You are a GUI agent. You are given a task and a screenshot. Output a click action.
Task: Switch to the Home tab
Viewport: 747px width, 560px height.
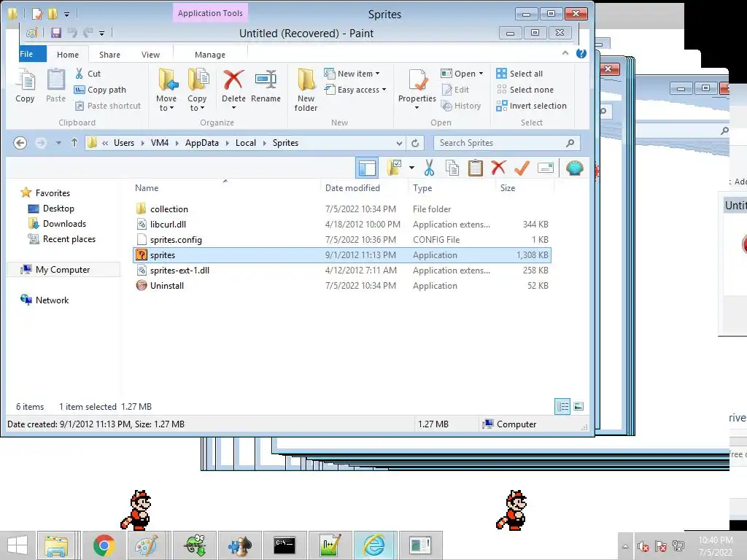point(68,55)
